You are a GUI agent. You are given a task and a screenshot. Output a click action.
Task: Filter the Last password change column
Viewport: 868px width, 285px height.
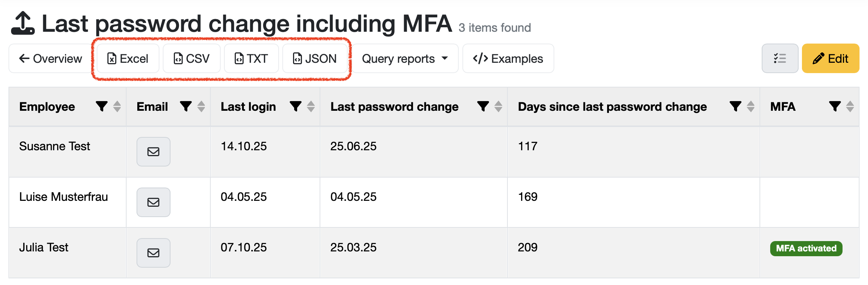pyautogui.click(x=483, y=106)
